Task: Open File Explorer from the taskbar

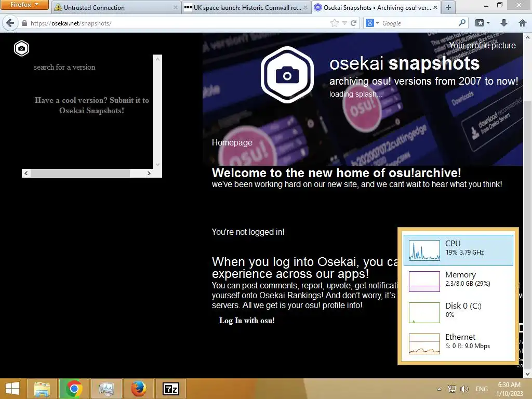Action: (x=42, y=389)
